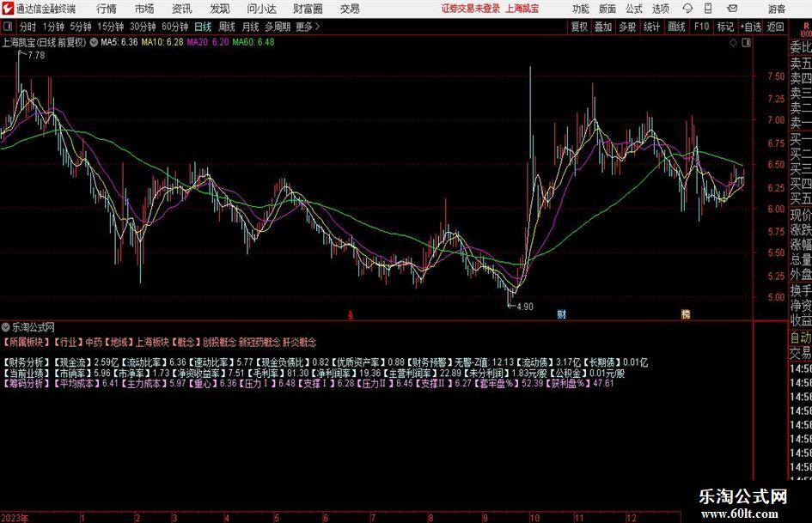Screen dimensions: 812x523
Task: Switch to 30分钟 period
Action: 143,27
